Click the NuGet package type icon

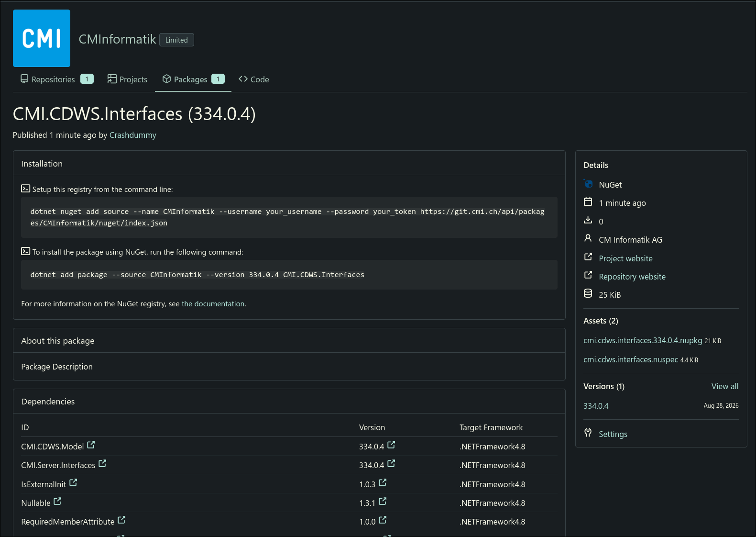click(x=588, y=184)
